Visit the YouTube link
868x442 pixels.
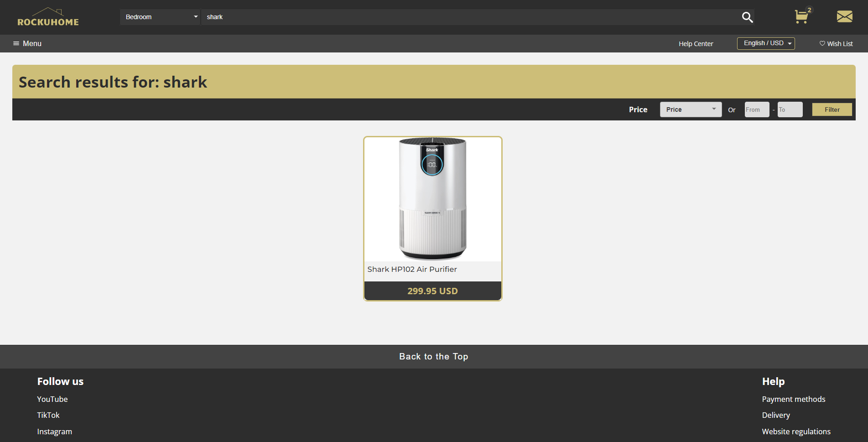point(52,399)
